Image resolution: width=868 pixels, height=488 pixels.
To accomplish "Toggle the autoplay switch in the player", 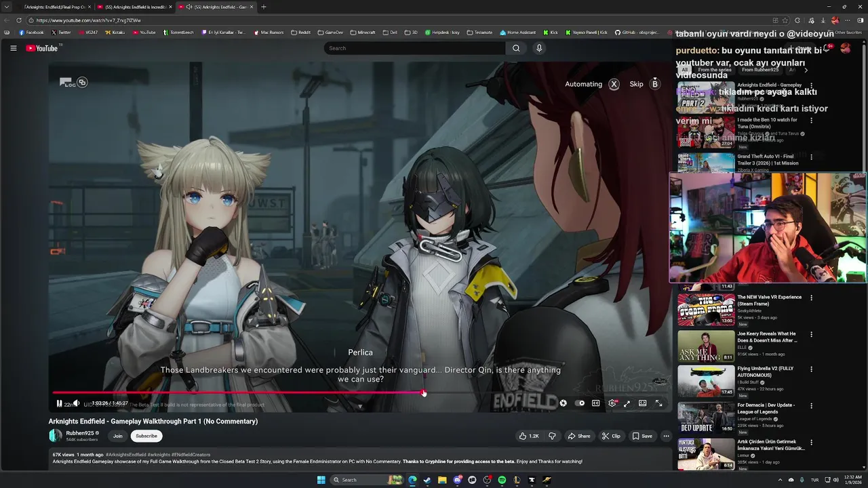I will click(x=580, y=403).
